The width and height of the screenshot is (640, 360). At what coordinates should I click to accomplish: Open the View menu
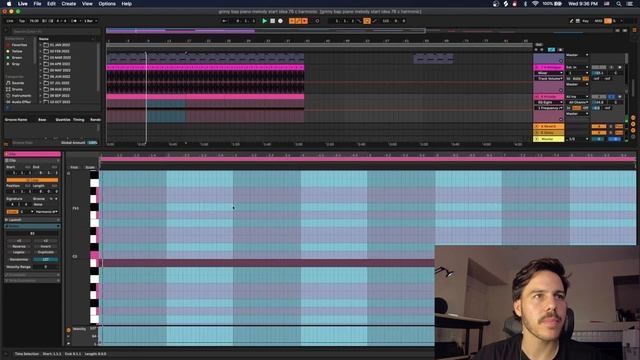click(87, 4)
